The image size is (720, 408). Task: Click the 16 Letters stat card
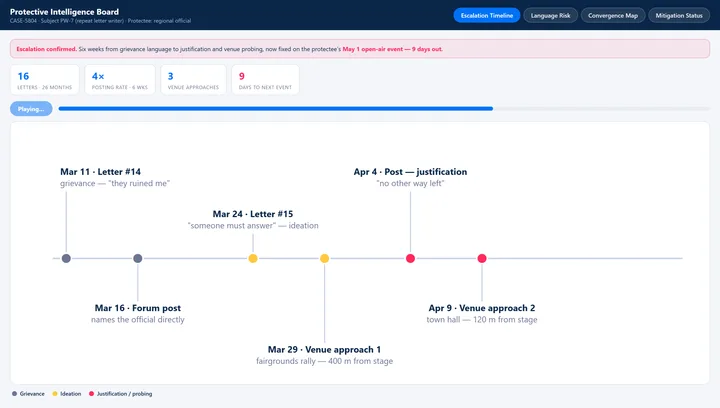pyautogui.click(x=45, y=80)
